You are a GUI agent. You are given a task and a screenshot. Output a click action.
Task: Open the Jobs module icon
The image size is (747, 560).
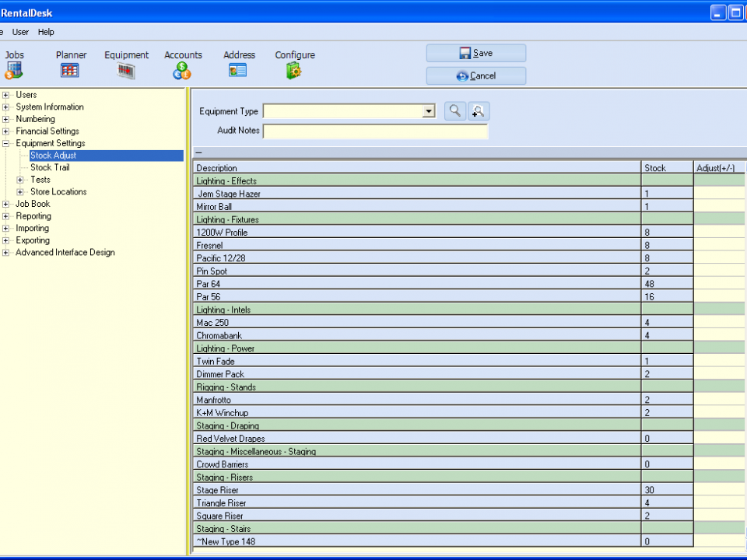click(14, 71)
